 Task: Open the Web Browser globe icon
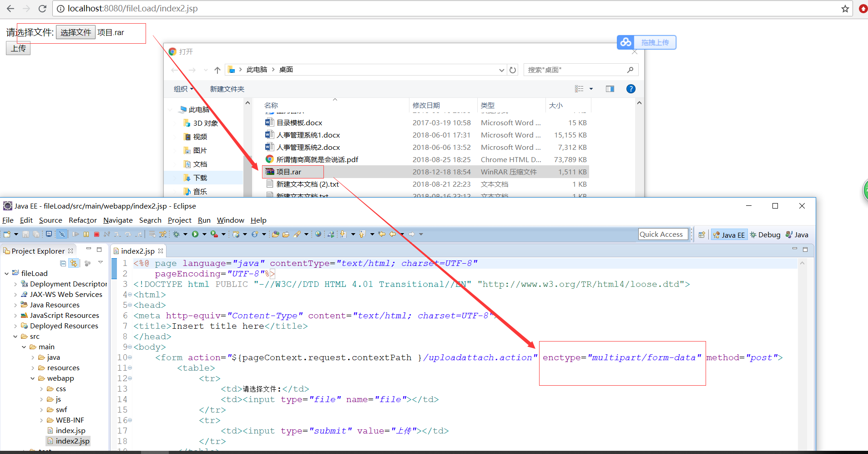(318, 234)
